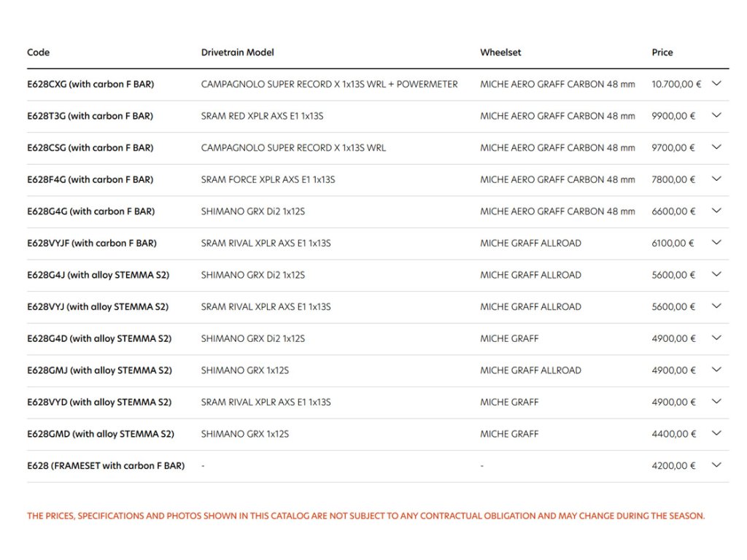
Task: Expand the E628CXG row chevron
Action: coord(716,84)
